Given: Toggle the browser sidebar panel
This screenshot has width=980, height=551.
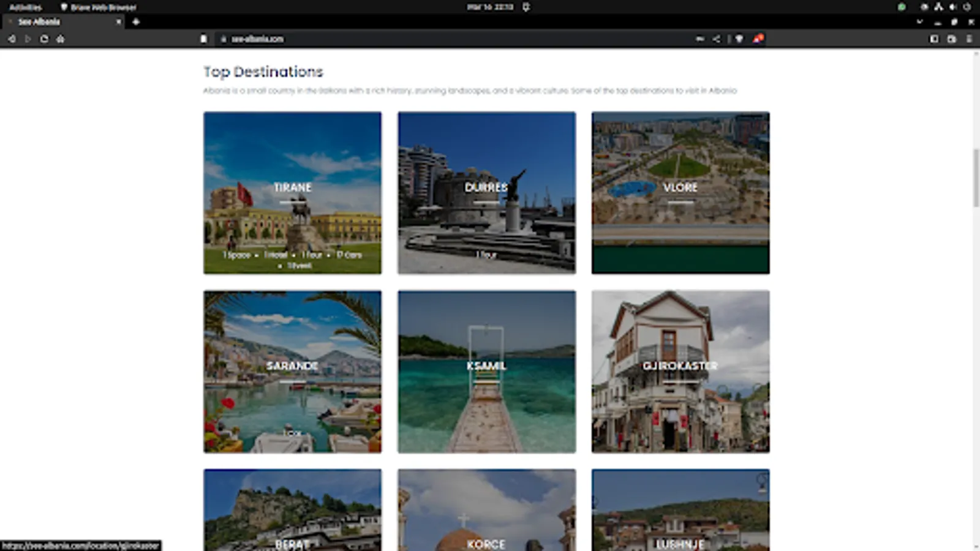Looking at the screenshot, I should 934,39.
